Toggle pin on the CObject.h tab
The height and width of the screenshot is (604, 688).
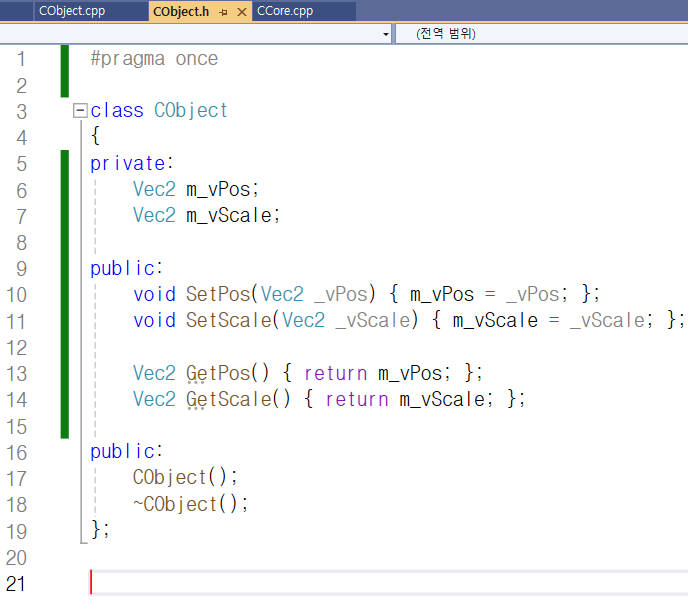pos(223,12)
